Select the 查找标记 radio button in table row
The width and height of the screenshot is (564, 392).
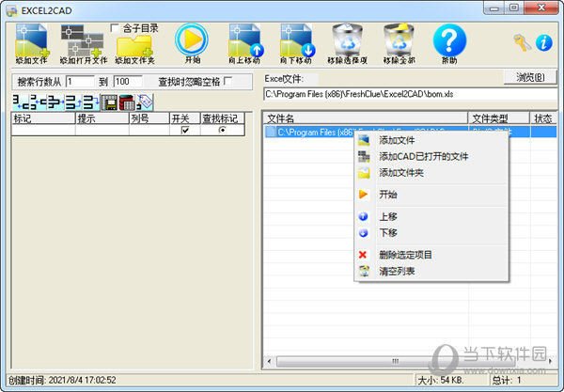222,130
